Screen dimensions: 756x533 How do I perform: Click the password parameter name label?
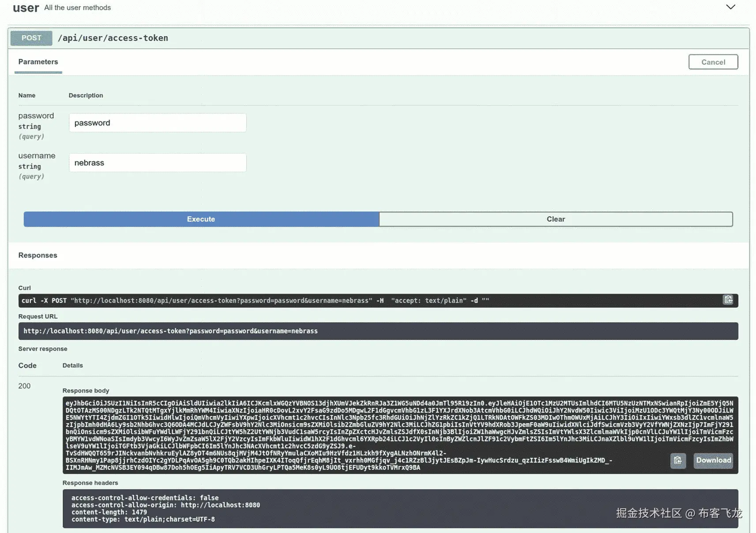coord(36,116)
